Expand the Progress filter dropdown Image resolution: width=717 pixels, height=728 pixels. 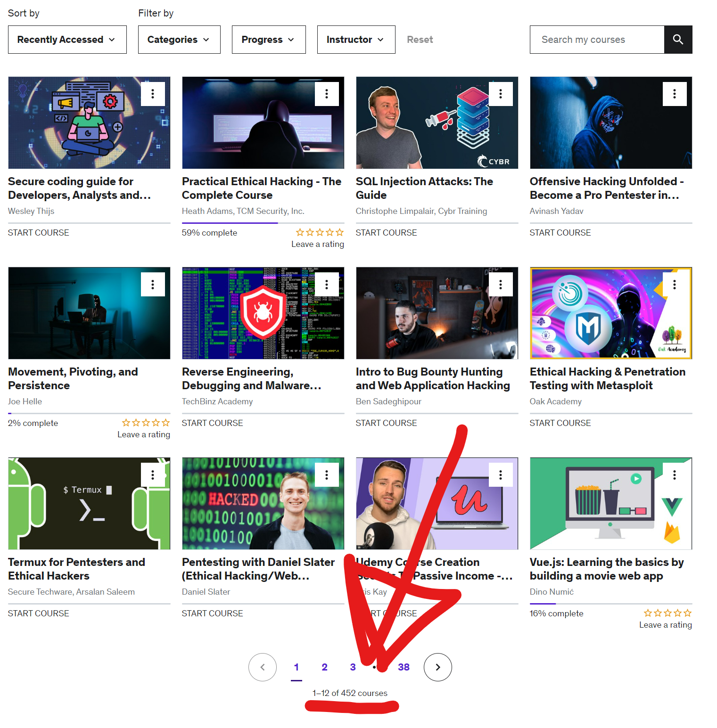pos(269,40)
